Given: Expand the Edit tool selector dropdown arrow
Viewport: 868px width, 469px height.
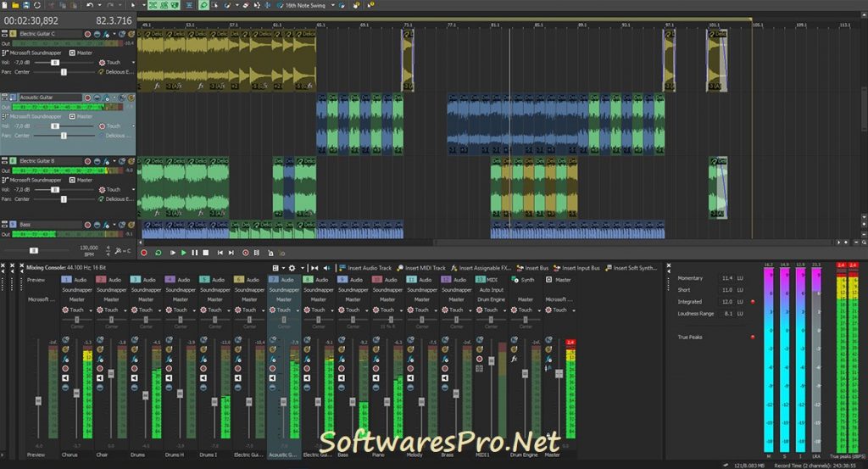Looking at the screenshot, I should click(x=142, y=6).
